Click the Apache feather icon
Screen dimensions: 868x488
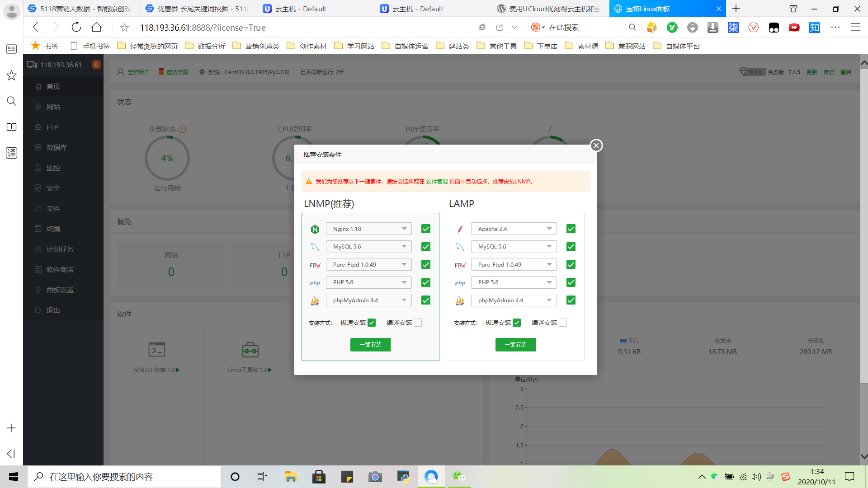460,229
